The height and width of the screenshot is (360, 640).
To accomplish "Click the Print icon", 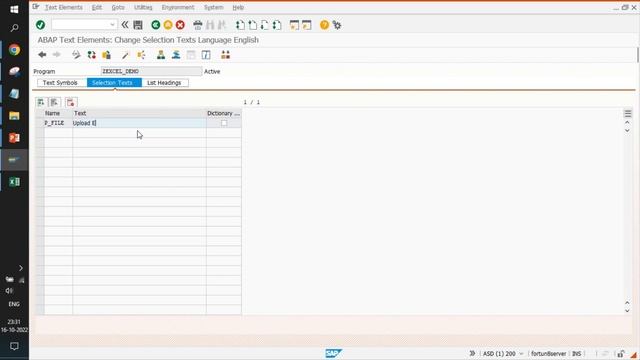I will pyautogui.click(x=198, y=25).
